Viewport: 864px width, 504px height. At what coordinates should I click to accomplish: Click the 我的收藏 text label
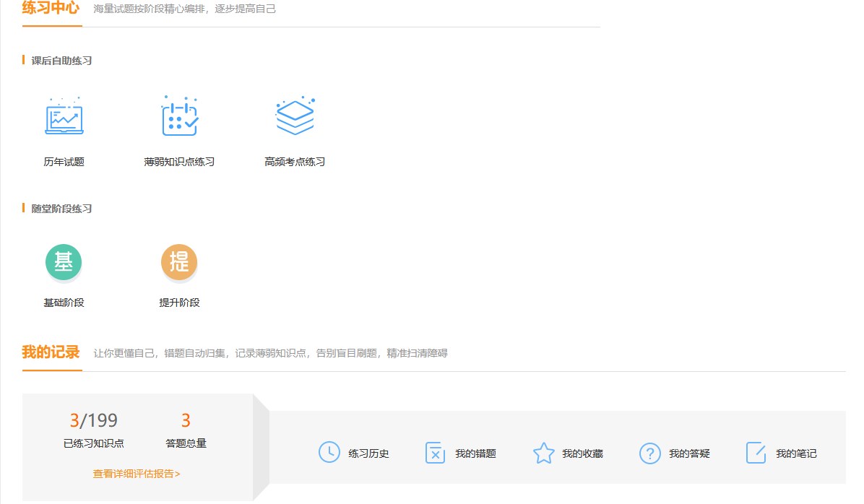pyautogui.click(x=584, y=453)
